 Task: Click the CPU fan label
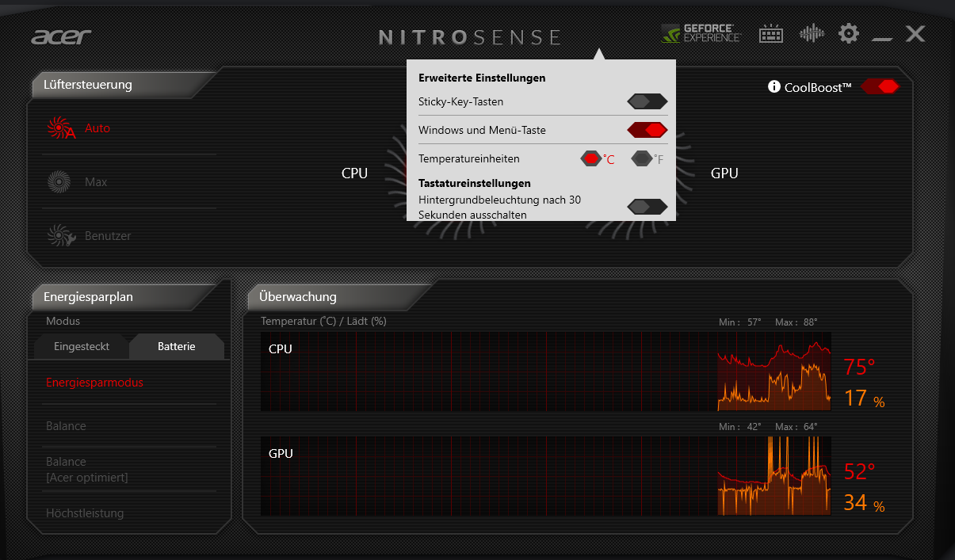354,173
